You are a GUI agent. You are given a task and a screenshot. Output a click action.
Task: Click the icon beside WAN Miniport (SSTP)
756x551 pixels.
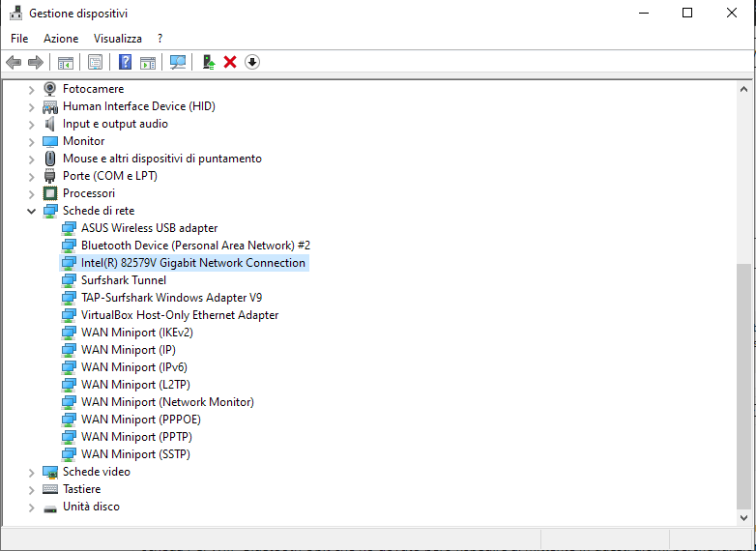point(69,454)
